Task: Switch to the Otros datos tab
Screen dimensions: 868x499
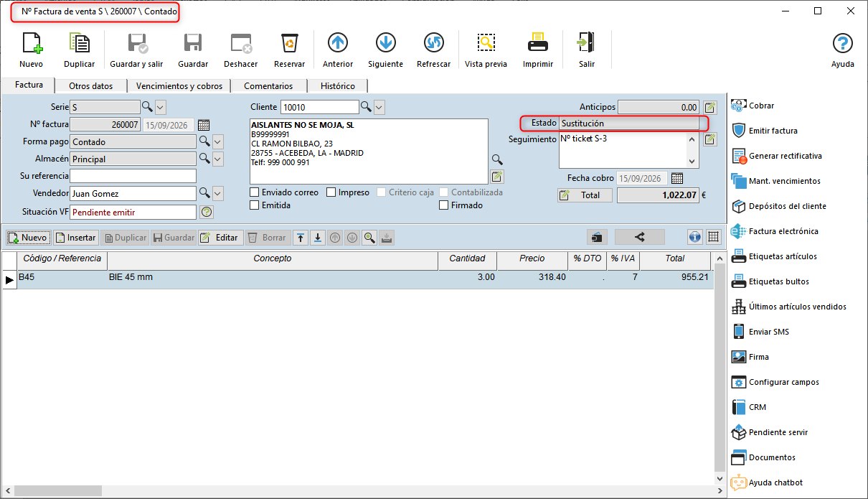Action: pyautogui.click(x=90, y=86)
